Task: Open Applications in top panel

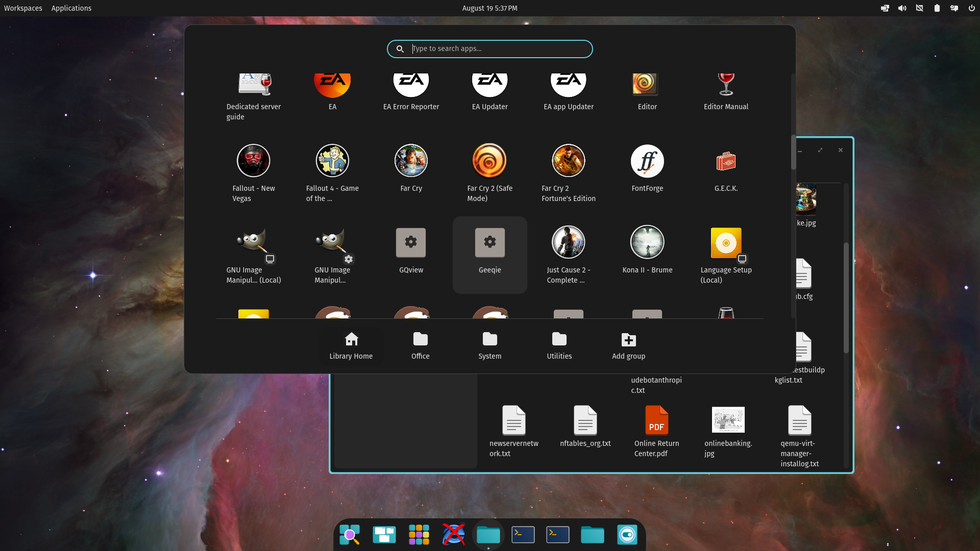Action: click(71, 8)
